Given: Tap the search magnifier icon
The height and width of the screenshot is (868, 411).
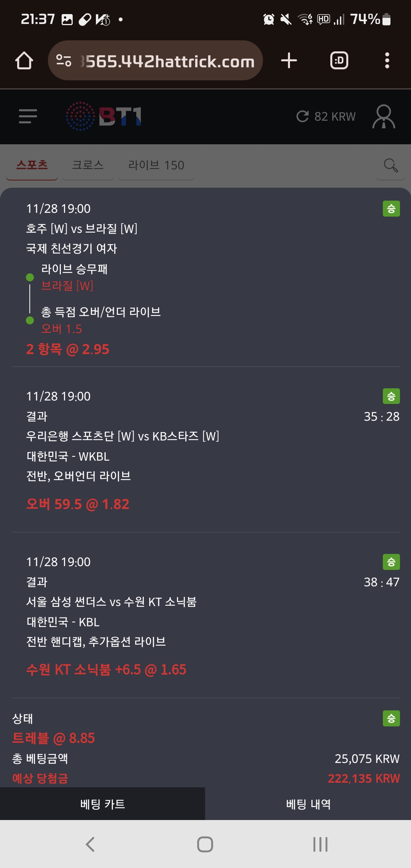Looking at the screenshot, I should [390, 165].
